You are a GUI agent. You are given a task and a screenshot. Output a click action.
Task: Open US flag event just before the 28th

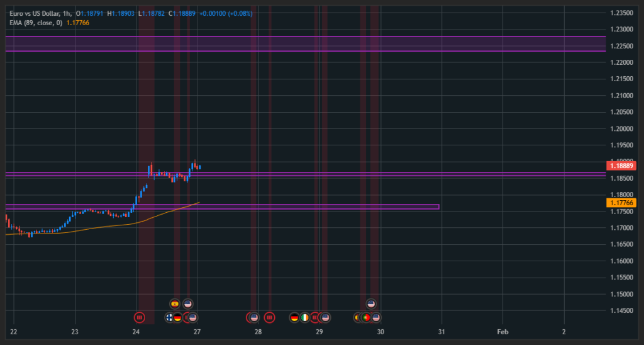[253, 317]
